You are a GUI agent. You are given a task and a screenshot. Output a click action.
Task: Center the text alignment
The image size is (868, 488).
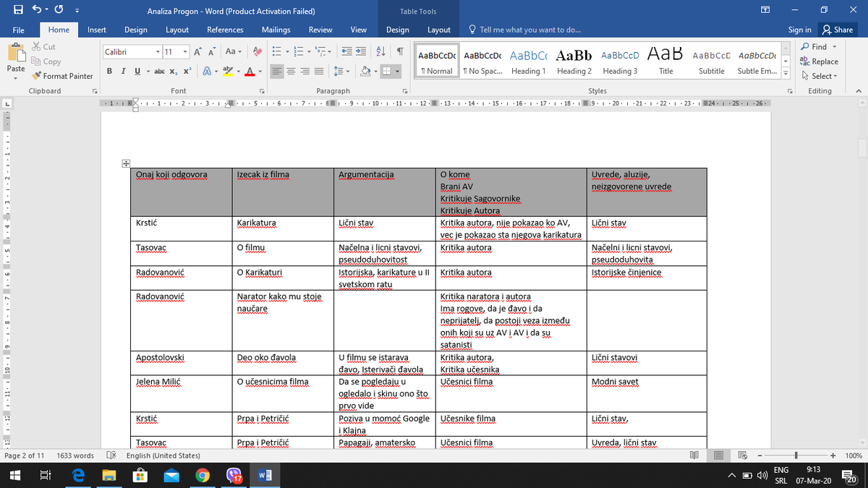pos(291,71)
